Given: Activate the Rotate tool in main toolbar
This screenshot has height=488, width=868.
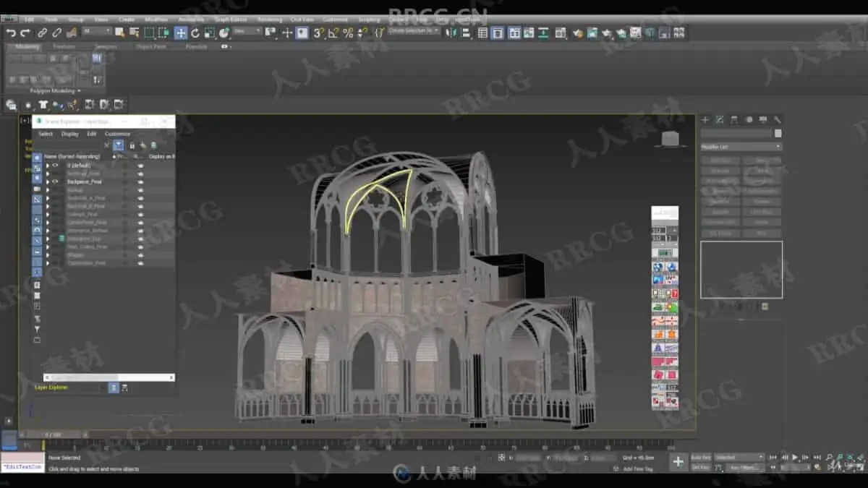Looking at the screenshot, I should coord(195,33).
